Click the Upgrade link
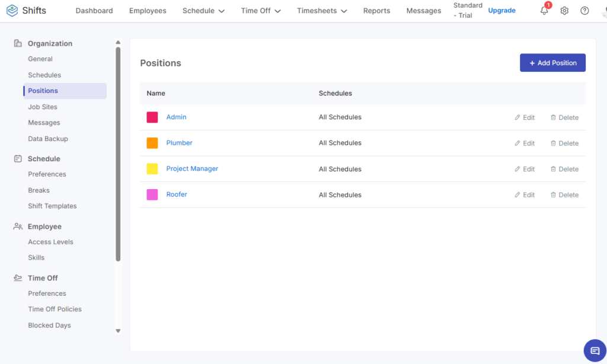The height and width of the screenshot is (364, 607). [501, 11]
